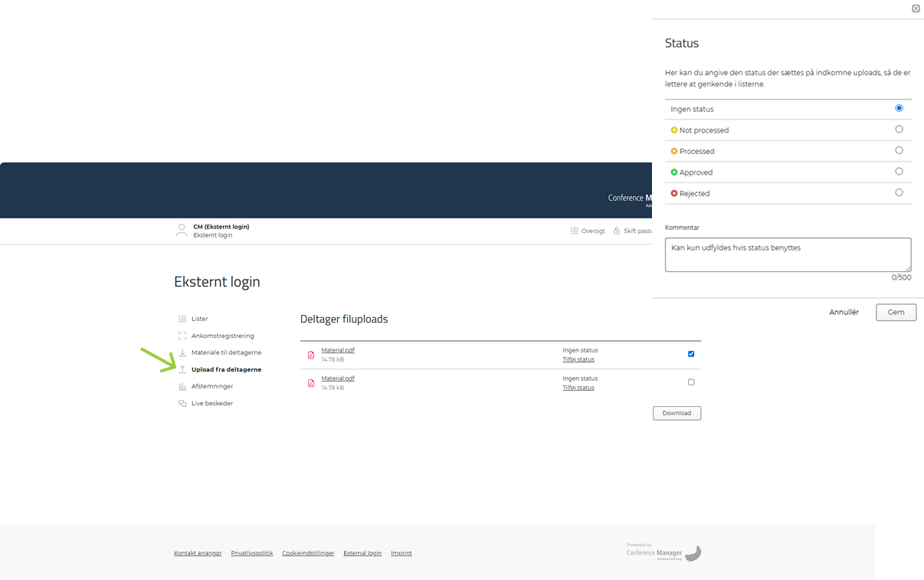The height and width of the screenshot is (580, 924).
Task: Open the Material.pdf link in the checked row
Action: click(x=338, y=350)
